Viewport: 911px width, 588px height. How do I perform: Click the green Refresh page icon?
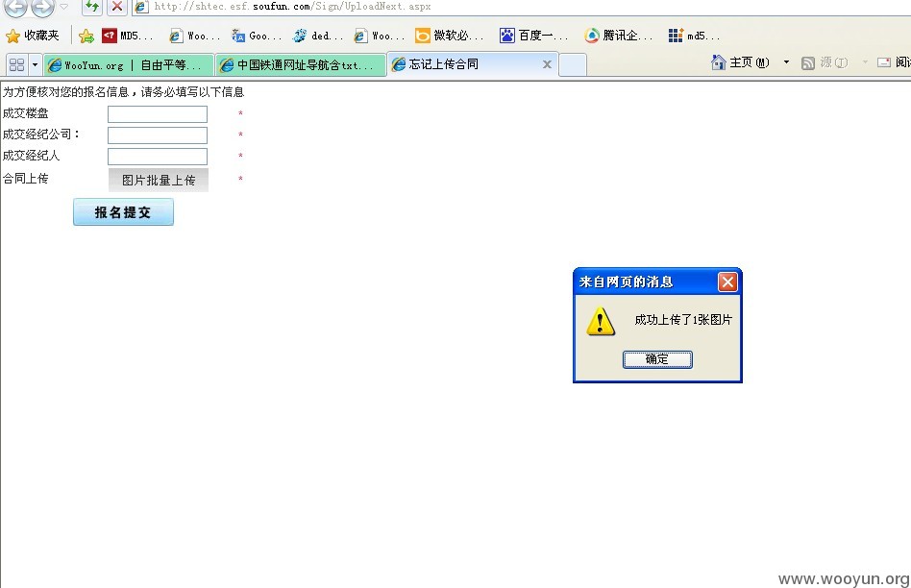[92, 7]
